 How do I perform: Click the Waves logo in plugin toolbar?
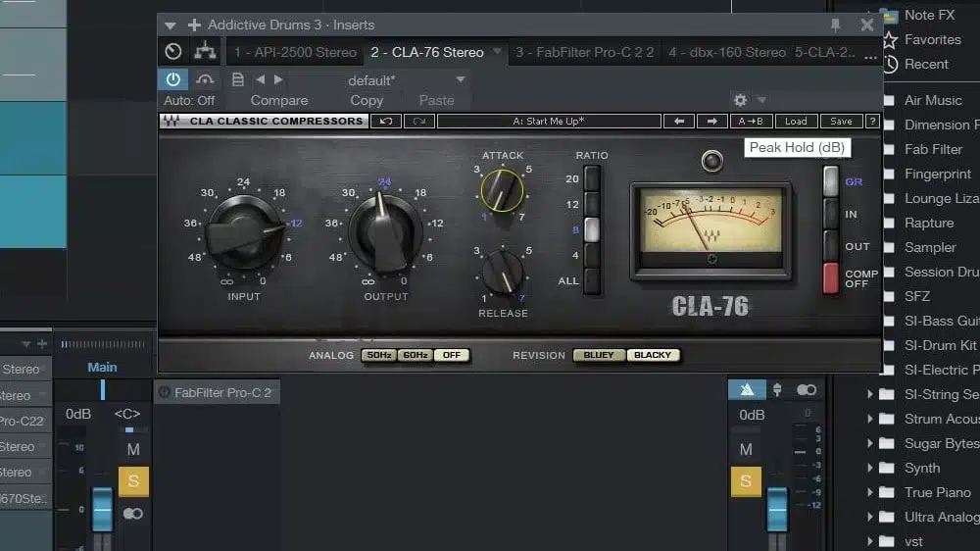(x=171, y=122)
